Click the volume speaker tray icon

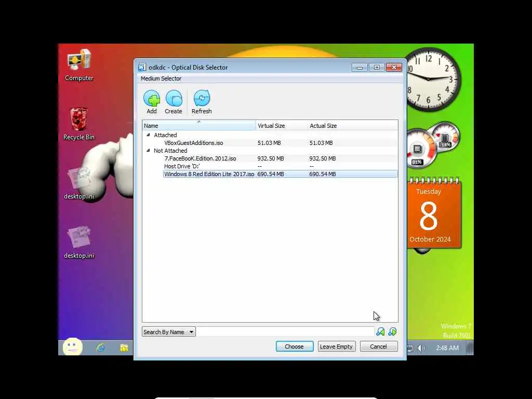421,348
